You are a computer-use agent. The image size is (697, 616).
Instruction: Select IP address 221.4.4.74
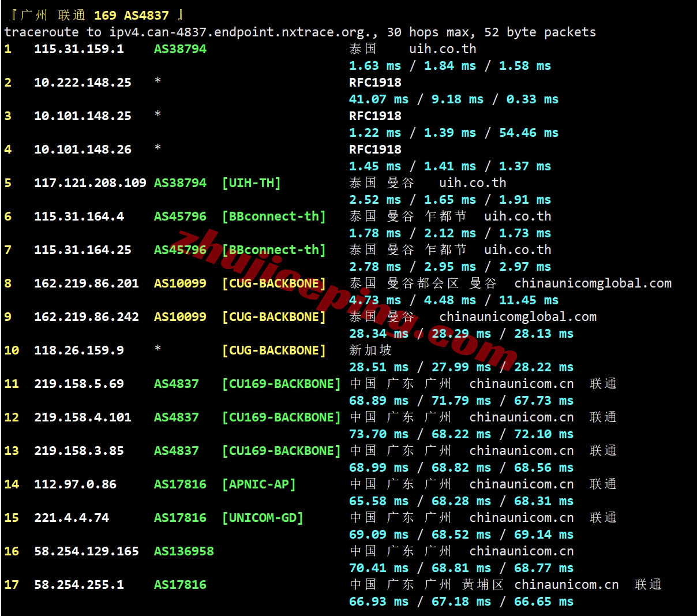click(x=72, y=517)
